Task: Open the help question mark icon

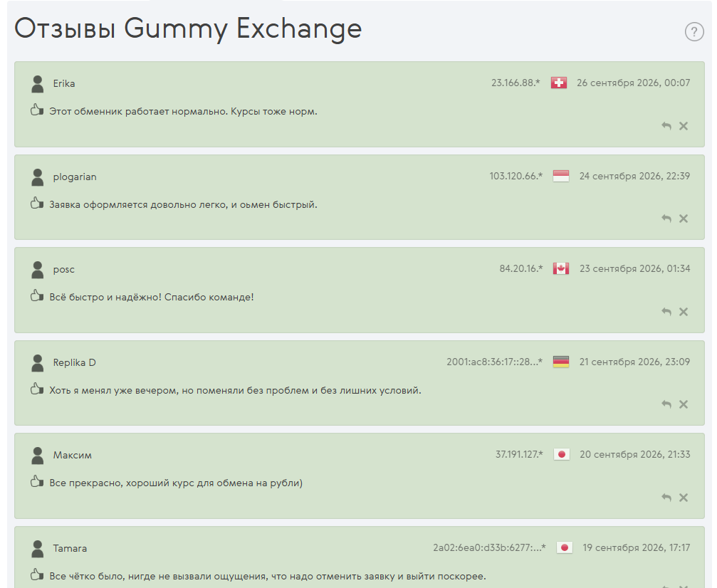Action: click(x=694, y=31)
